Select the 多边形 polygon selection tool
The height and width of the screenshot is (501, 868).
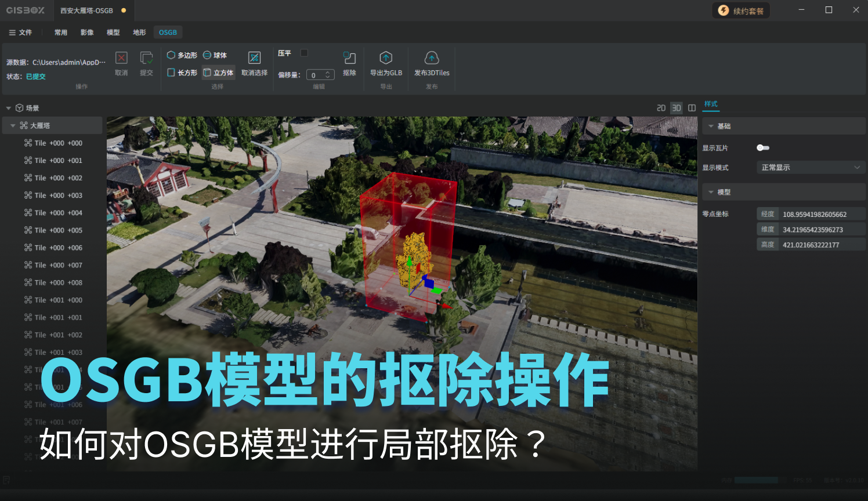pos(182,55)
